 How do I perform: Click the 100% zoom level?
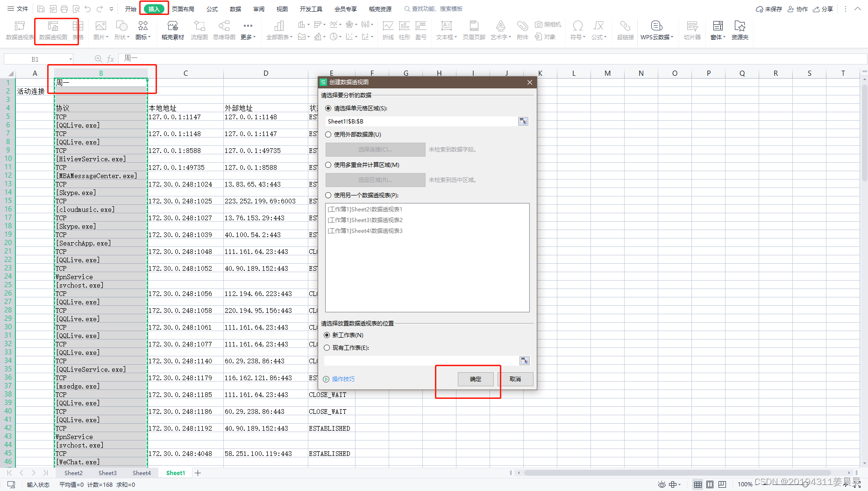(745, 484)
